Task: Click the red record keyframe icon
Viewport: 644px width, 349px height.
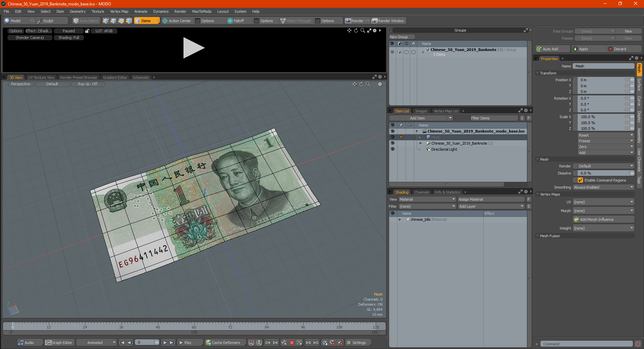Action: (292, 343)
